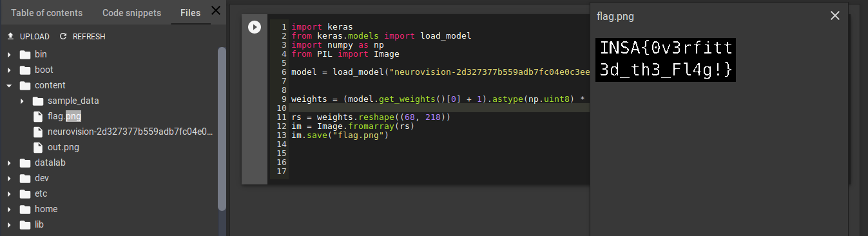The width and height of the screenshot is (868, 236).
Task: Switch to Code snippets tab
Action: click(132, 13)
